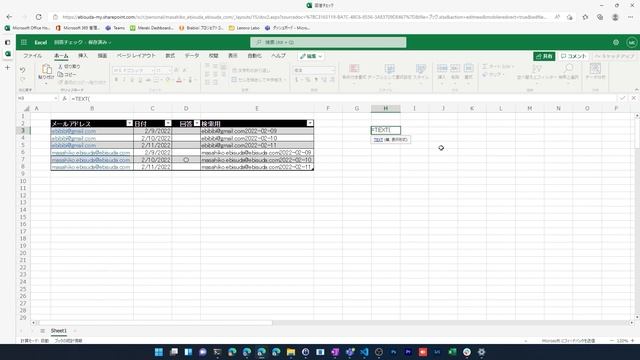
Task: Open the Editing mode (編集) dropdown
Action: 311,56
